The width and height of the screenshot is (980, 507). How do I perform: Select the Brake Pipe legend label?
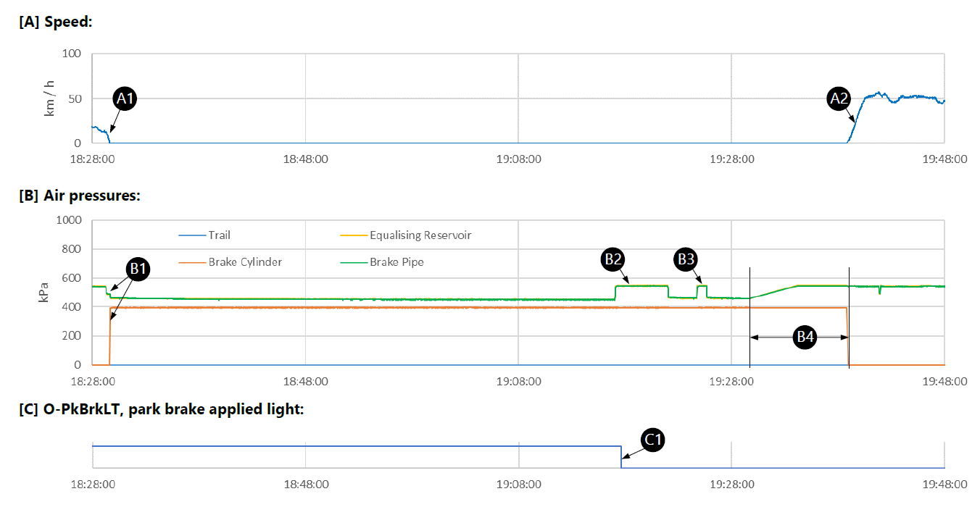[x=396, y=261]
